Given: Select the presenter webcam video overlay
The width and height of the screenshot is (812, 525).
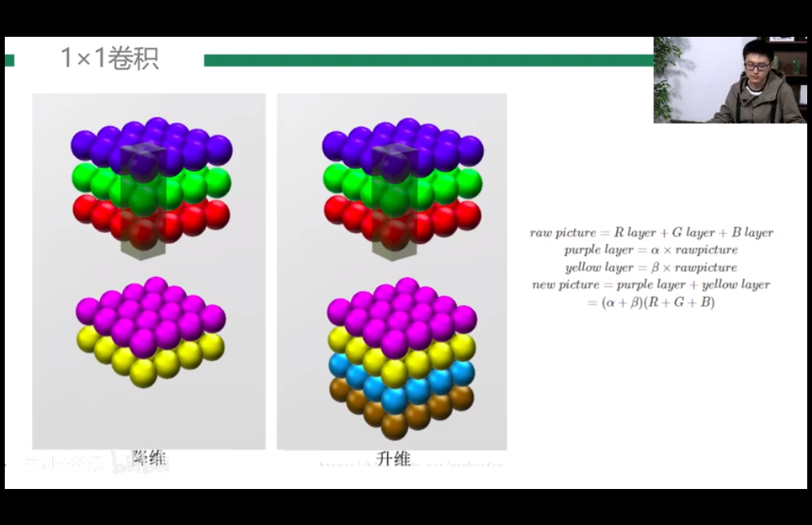Looking at the screenshot, I should (x=729, y=79).
